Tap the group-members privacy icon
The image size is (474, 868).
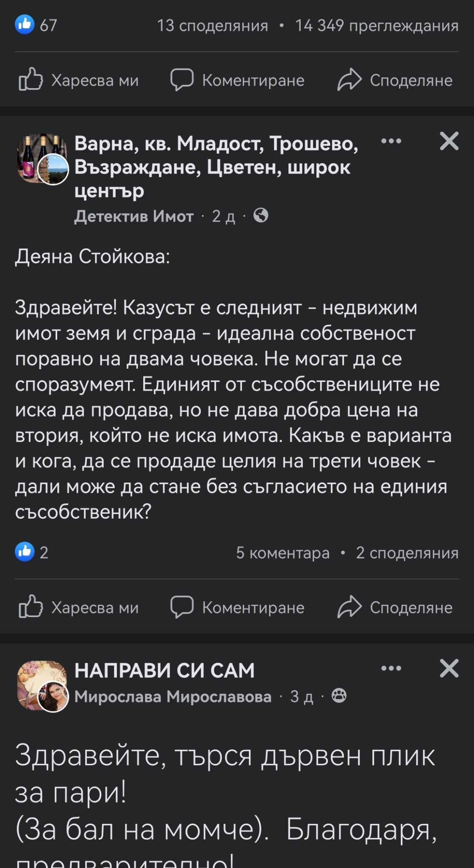(x=339, y=696)
